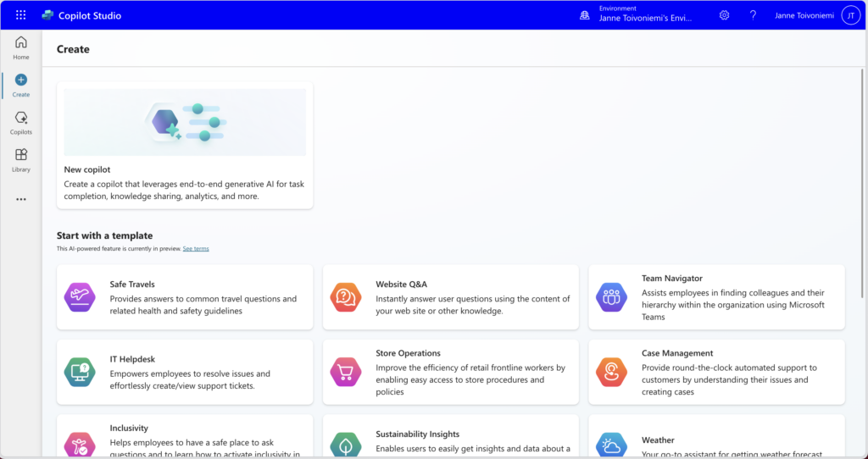Go to Home in the sidebar
This screenshot has height=459, width=868.
[21, 47]
